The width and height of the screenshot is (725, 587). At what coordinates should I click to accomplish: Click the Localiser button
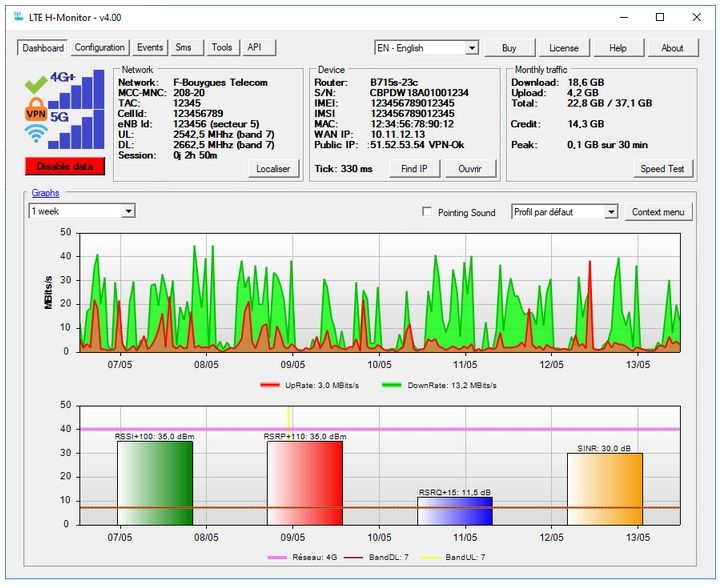click(x=273, y=169)
